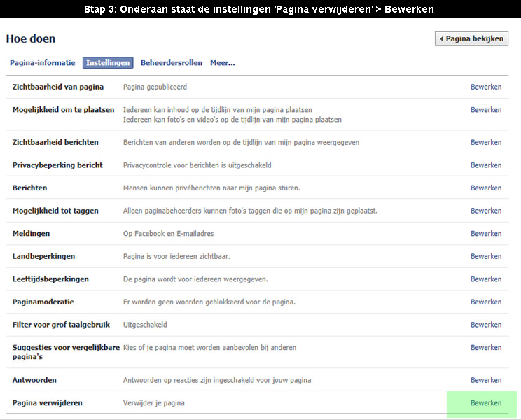Click the 'Pagina verwijderen' row label
The width and height of the screenshot is (521, 420).
(47, 403)
